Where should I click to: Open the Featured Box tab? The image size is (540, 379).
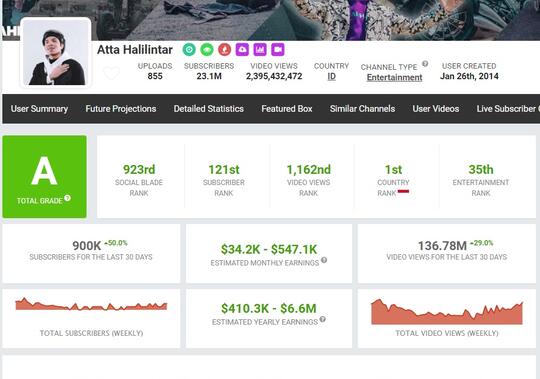pyautogui.click(x=287, y=109)
